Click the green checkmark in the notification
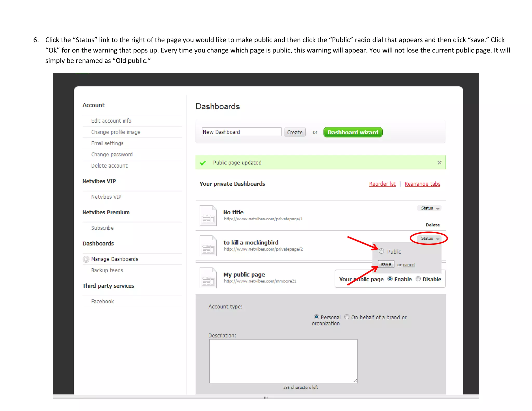Screen dimensions: 532x411 pyautogui.click(x=203, y=163)
